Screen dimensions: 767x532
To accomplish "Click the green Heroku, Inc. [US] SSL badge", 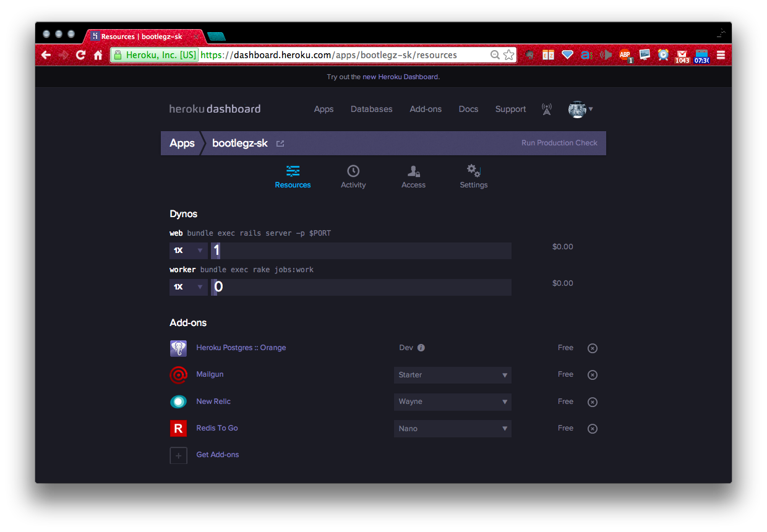I will pyautogui.click(x=155, y=55).
